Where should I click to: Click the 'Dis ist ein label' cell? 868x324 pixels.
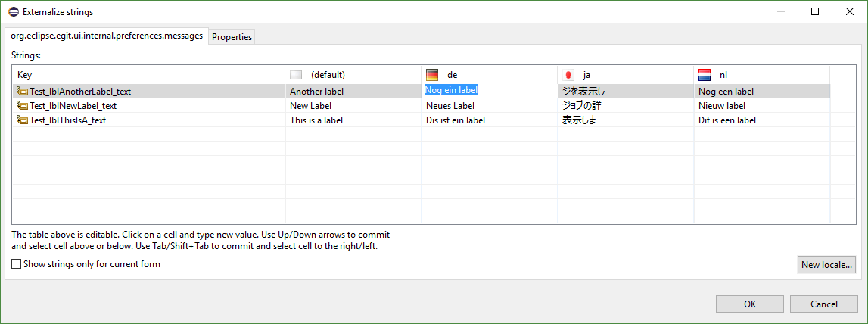(x=490, y=120)
